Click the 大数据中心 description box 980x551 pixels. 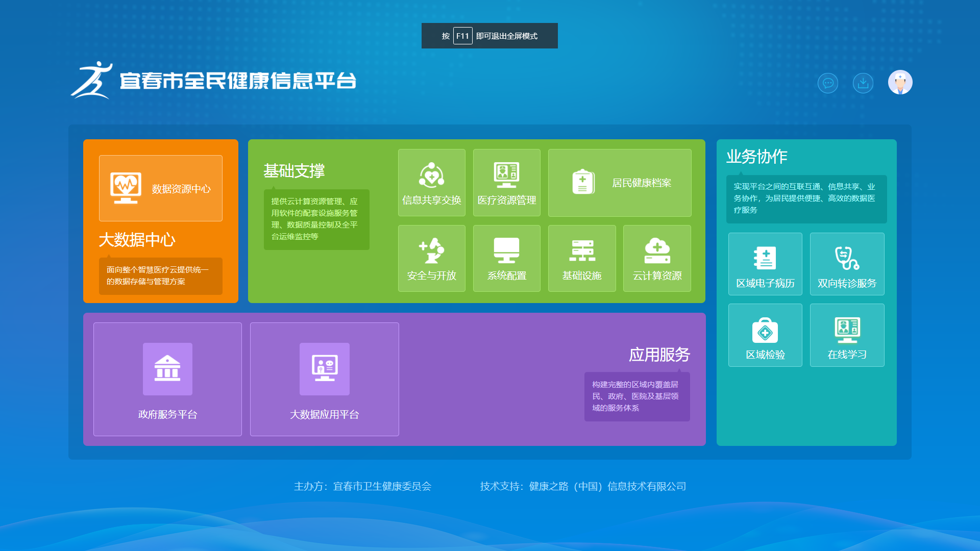[161, 276]
